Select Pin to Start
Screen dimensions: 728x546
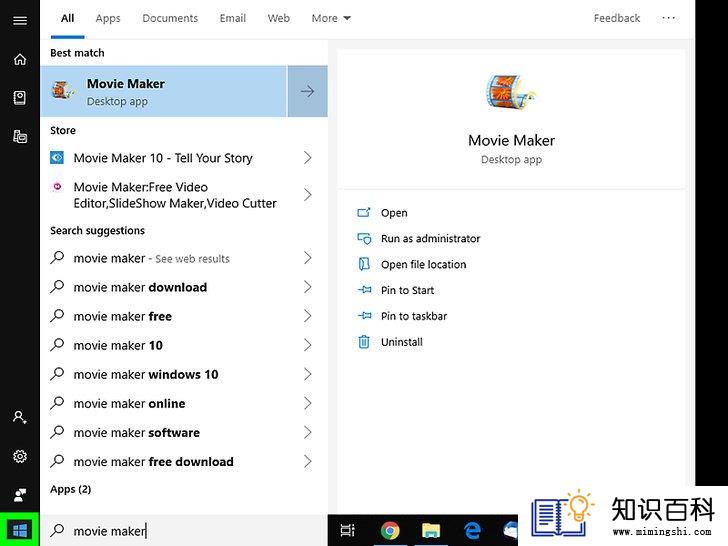[407, 290]
